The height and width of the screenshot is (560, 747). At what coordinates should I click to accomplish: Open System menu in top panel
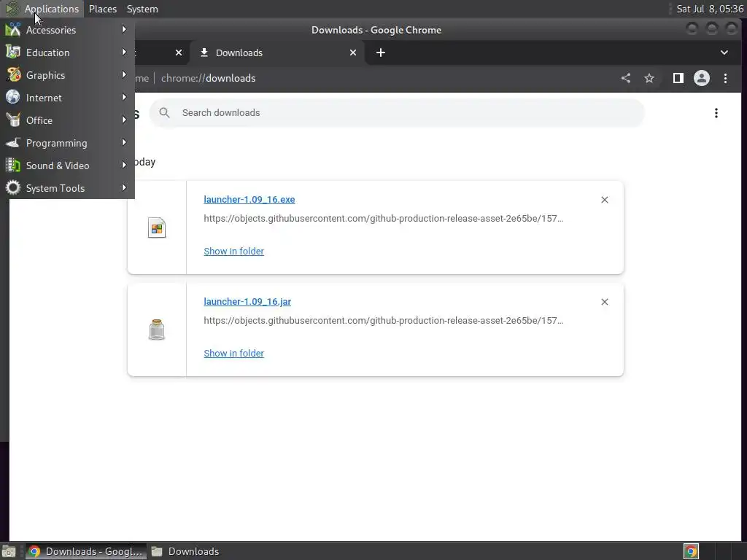coord(142,9)
